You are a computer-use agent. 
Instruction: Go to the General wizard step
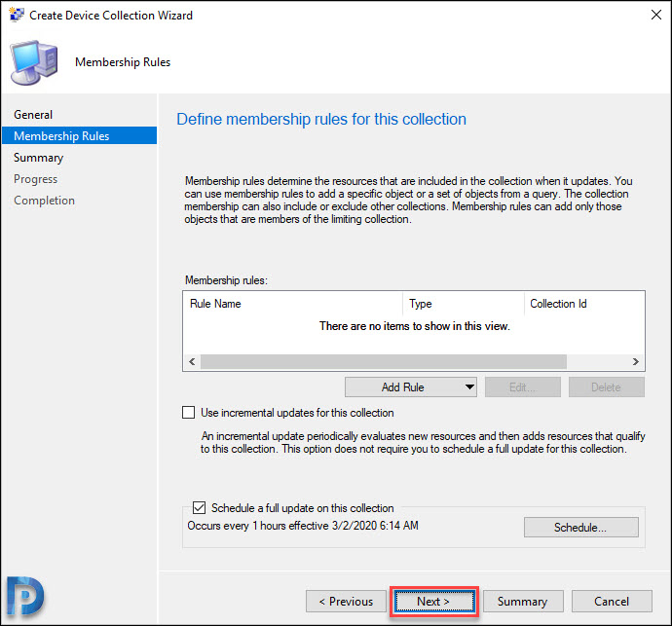click(x=33, y=115)
